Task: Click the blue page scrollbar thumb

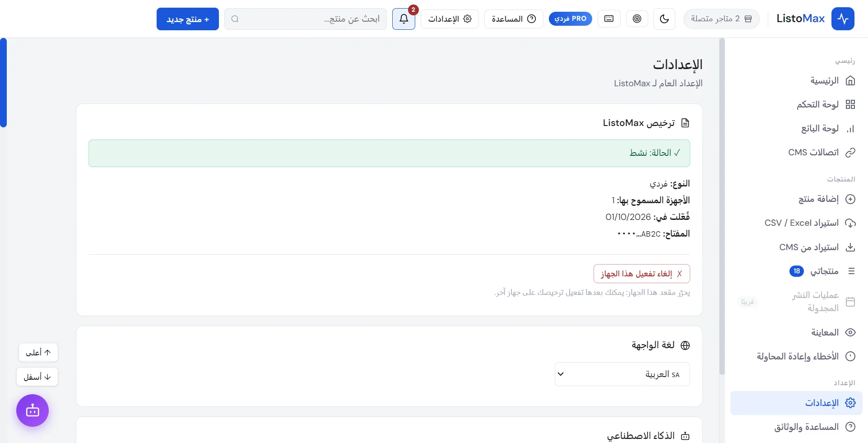Action: point(3,83)
